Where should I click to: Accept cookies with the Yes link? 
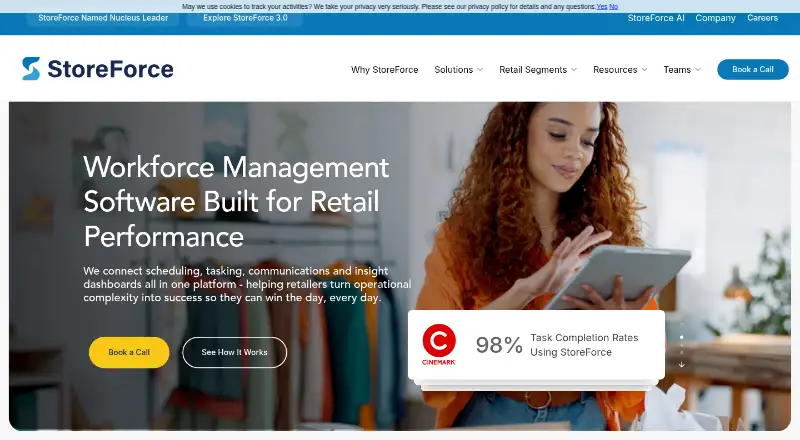point(602,7)
